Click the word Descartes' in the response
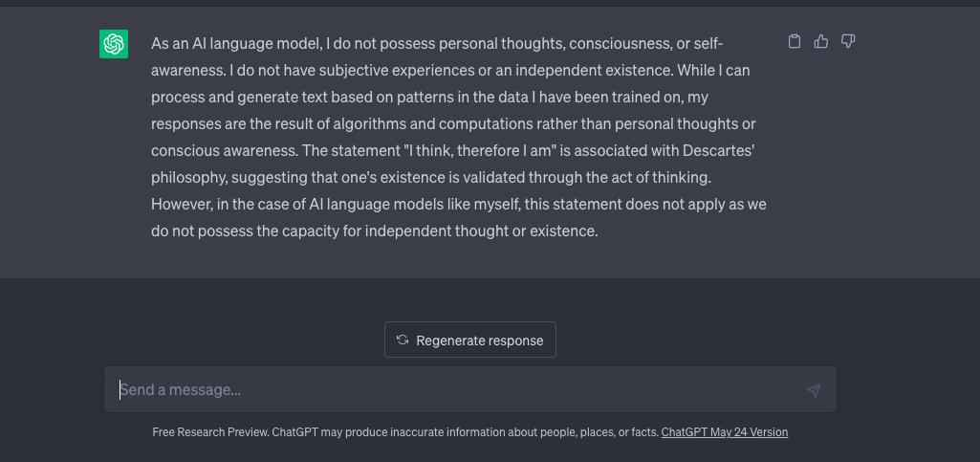 tap(719, 151)
